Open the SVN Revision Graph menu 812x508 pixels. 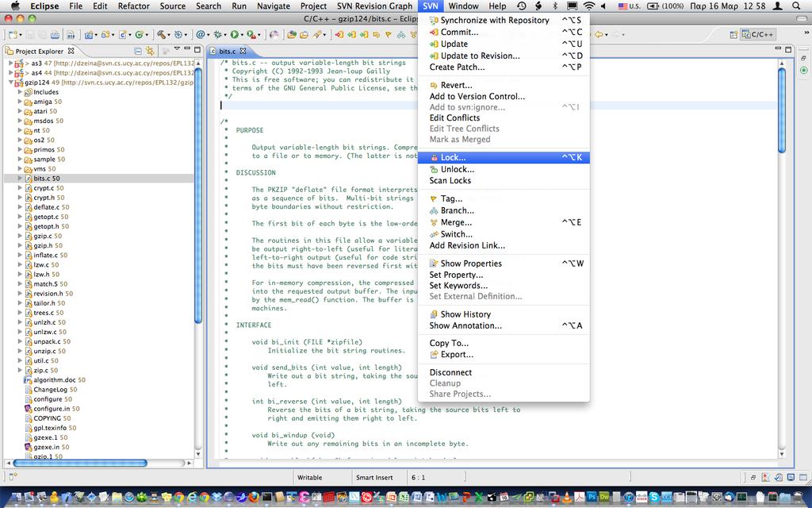coord(374,6)
